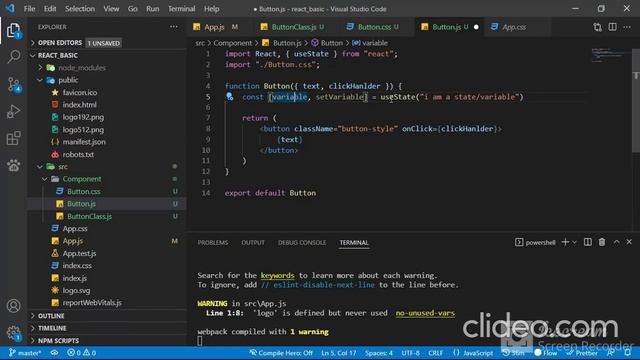The width and height of the screenshot is (640, 360).
Task: Expand the NPM Scripts section
Action: 33,340
